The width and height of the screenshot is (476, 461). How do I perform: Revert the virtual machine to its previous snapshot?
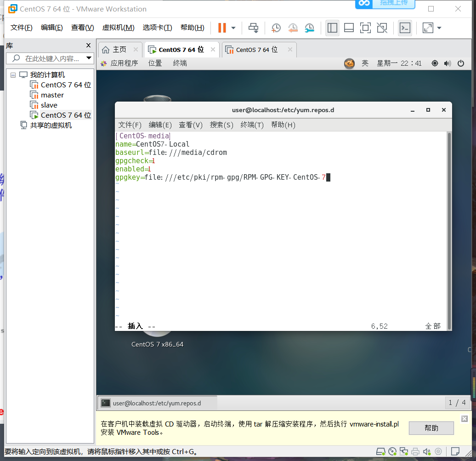pyautogui.click(x=293, y=28)
